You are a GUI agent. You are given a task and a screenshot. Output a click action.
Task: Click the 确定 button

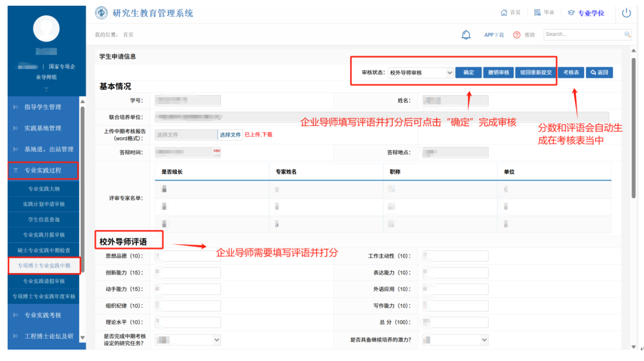click(x=469, y=73)
